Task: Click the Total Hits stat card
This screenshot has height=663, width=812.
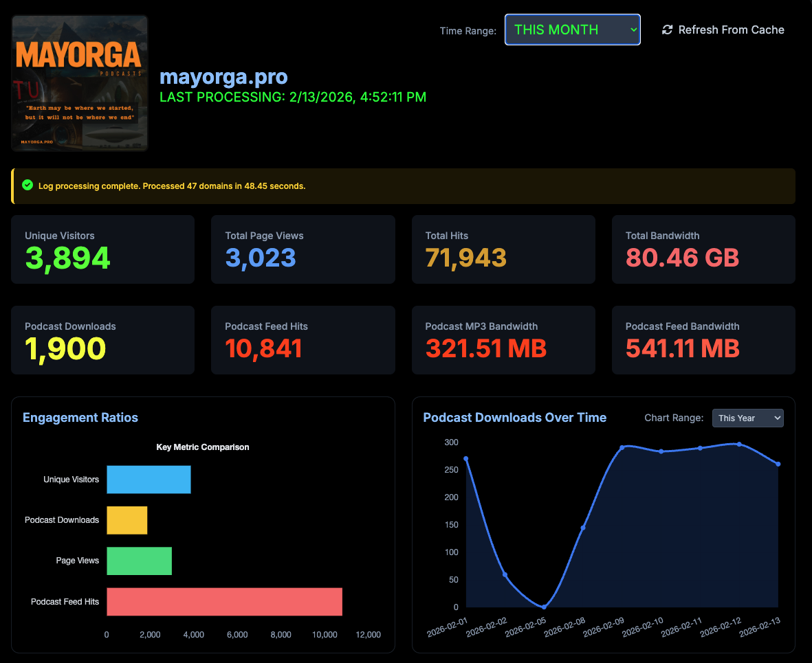Action: [x=503, y=249]
